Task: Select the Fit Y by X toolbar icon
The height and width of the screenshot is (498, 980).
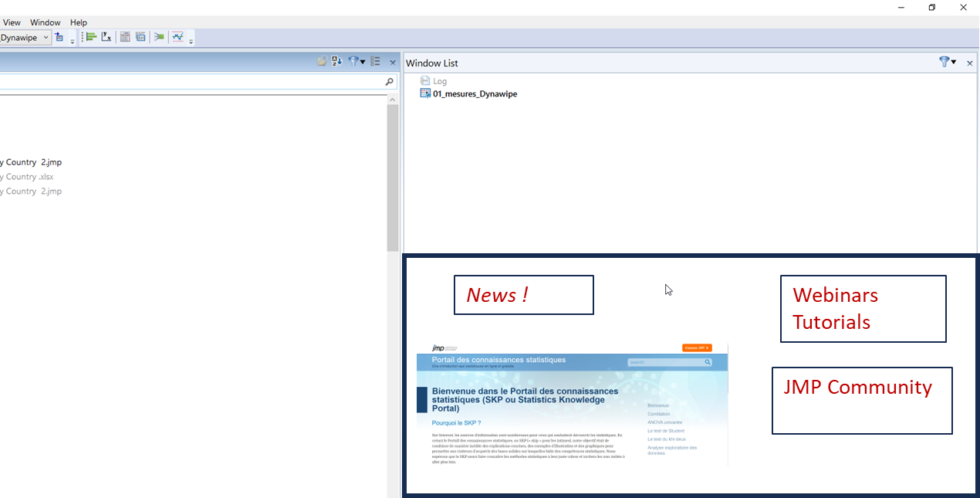Action: click(x=106, y=36)
